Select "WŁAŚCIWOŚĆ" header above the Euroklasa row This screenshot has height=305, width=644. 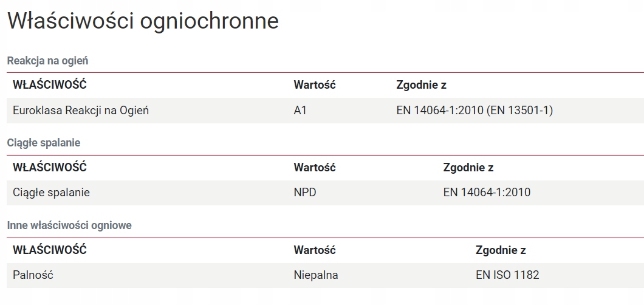(x=50, y=85)
